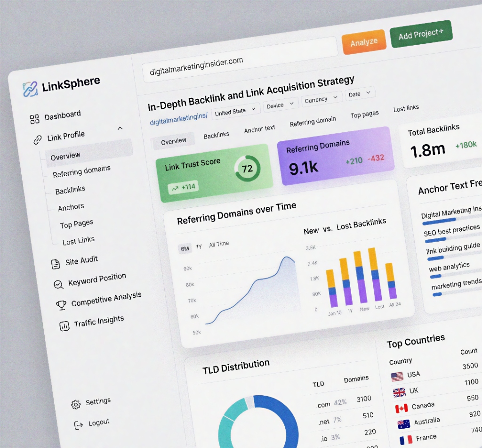
Task: Open the United State dropdown
Action: pos(235,111)
